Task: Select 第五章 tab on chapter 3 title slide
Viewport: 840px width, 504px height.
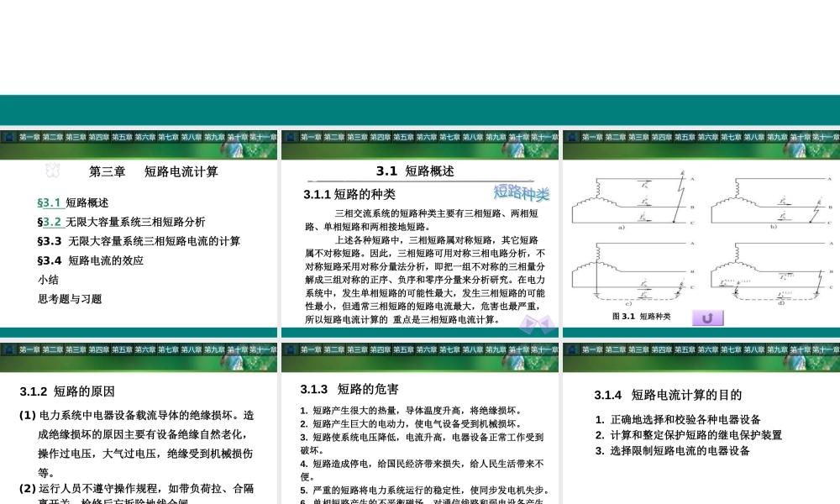Action: click(122, 138)
